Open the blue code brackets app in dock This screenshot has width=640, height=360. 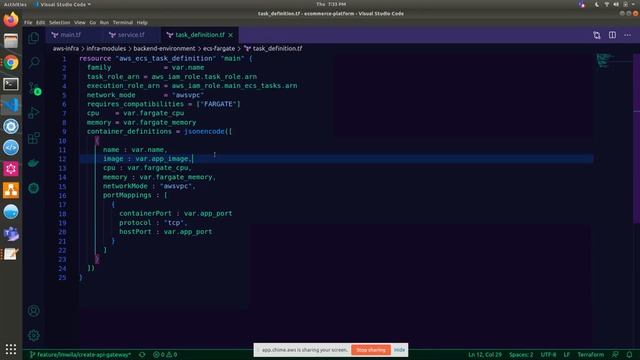11,147
